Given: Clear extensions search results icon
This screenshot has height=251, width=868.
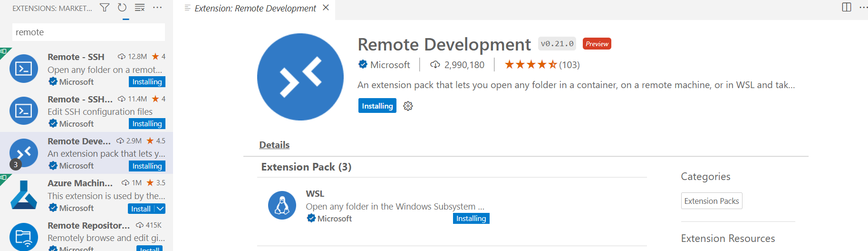Looking at the screenshot, I should [140, 8].
